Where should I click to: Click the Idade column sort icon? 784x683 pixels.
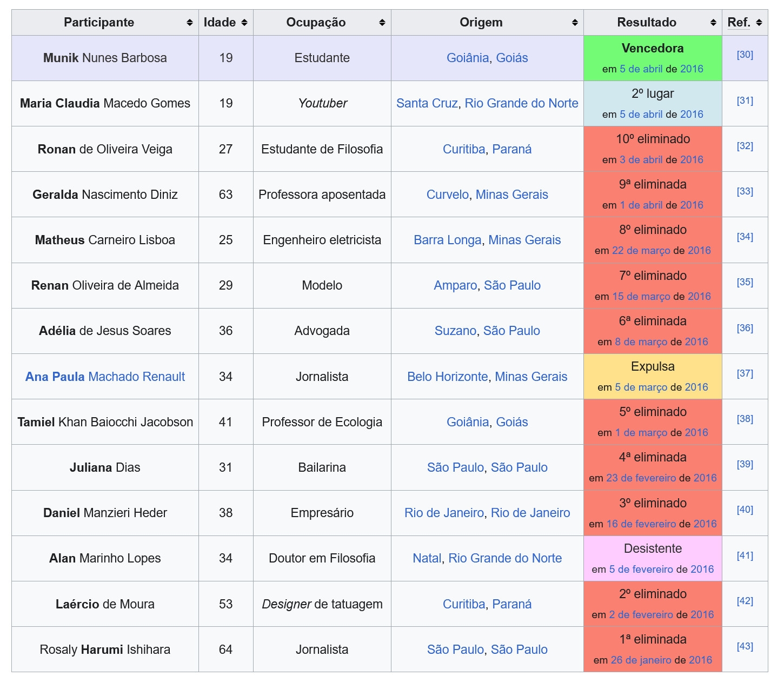tap(244, 23)
